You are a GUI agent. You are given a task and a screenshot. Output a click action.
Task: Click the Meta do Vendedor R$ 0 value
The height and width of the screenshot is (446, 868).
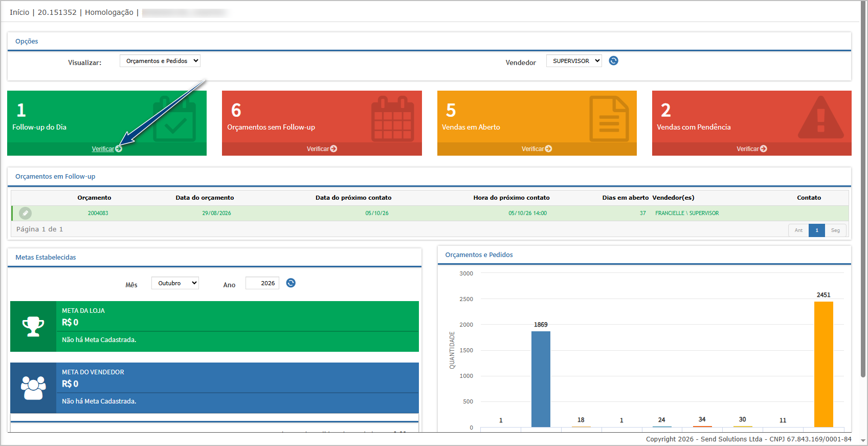click(70, 384)
